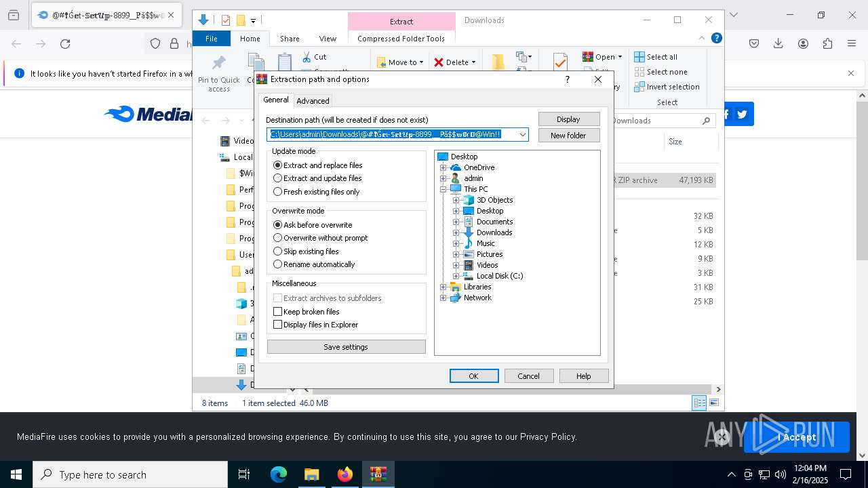Expand Libraries tree node
The image size is (868, 488).
point(443,287)
